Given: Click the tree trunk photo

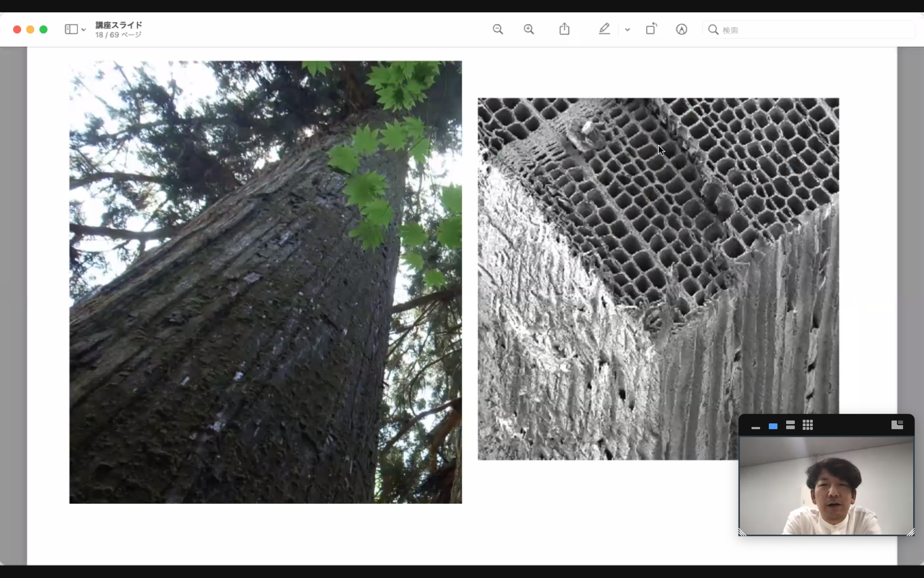Looking at the screenshot, I should (x=265, y=282).
